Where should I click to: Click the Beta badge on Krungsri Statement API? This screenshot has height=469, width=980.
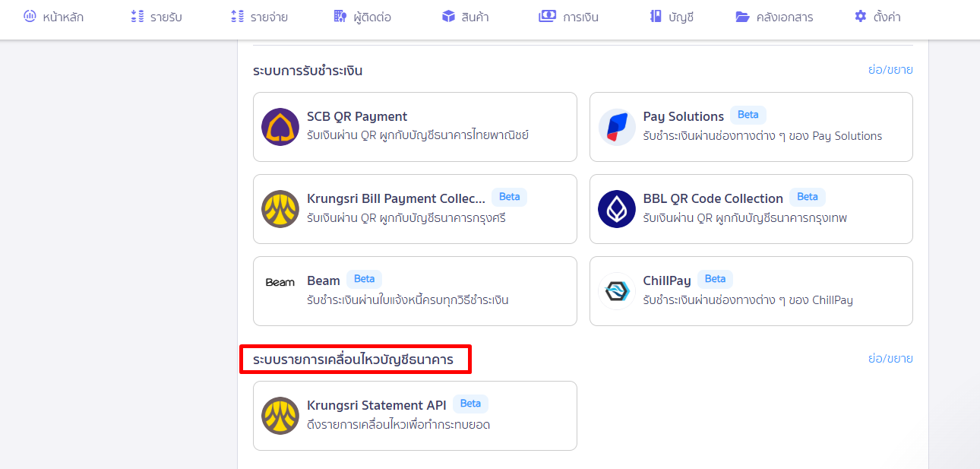click(x=470, y=404)
